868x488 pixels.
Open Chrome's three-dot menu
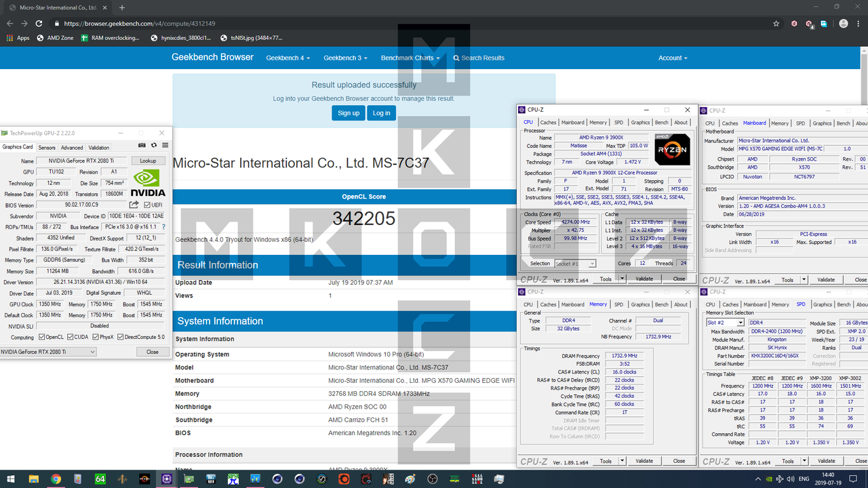point(859,23)
